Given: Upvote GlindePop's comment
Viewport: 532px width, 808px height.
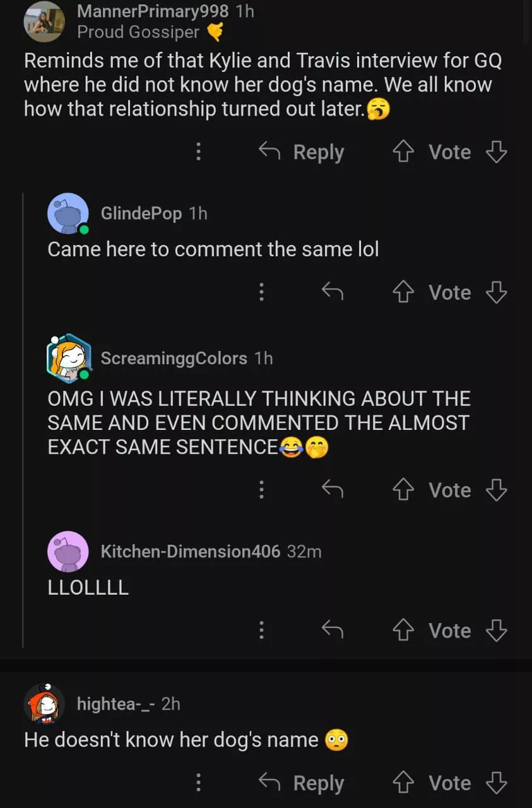Looking at the screenshot, I should tap(402, 292).
